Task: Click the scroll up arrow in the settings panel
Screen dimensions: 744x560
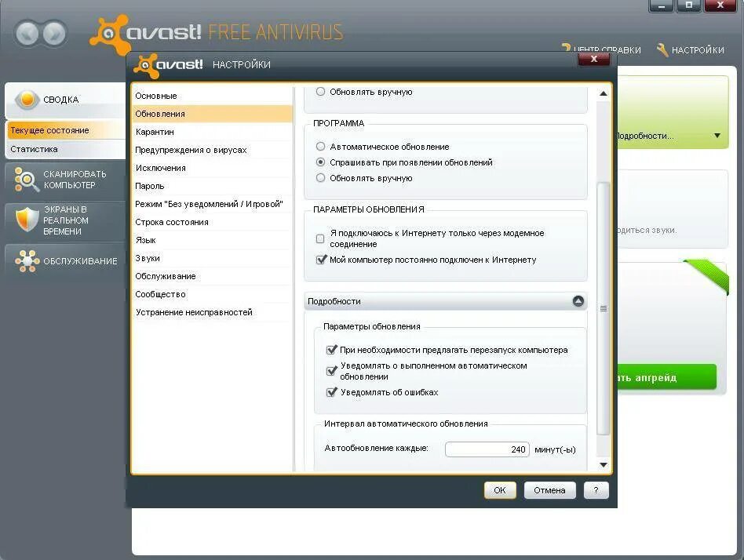Action: pyautogui.click(x=603, y=93)
